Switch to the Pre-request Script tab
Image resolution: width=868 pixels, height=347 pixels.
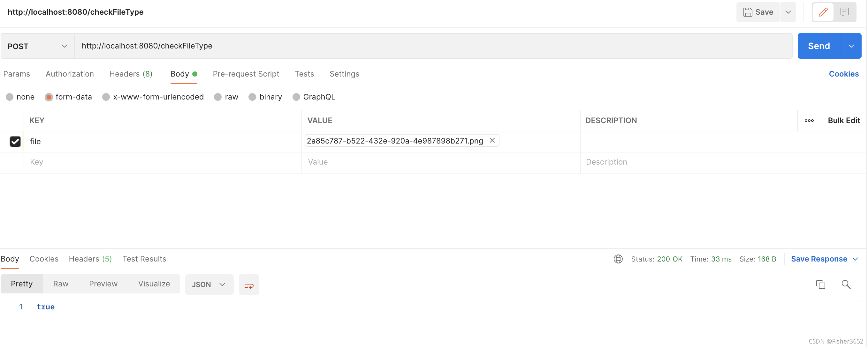tap(246, 74)
